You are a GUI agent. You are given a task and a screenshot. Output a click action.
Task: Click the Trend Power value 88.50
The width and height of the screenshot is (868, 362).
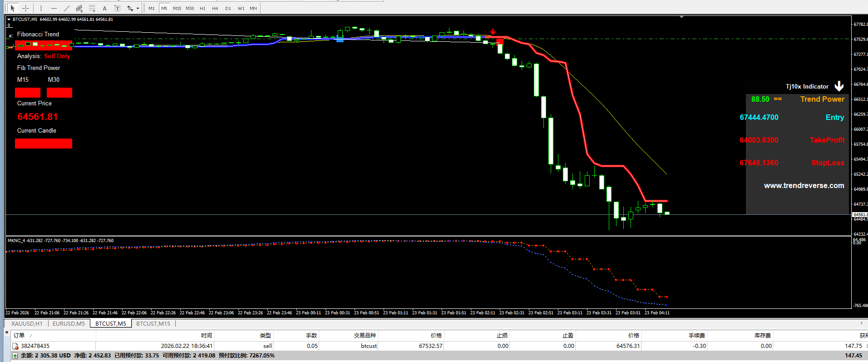pyautogui.click(x=760, y=99)
